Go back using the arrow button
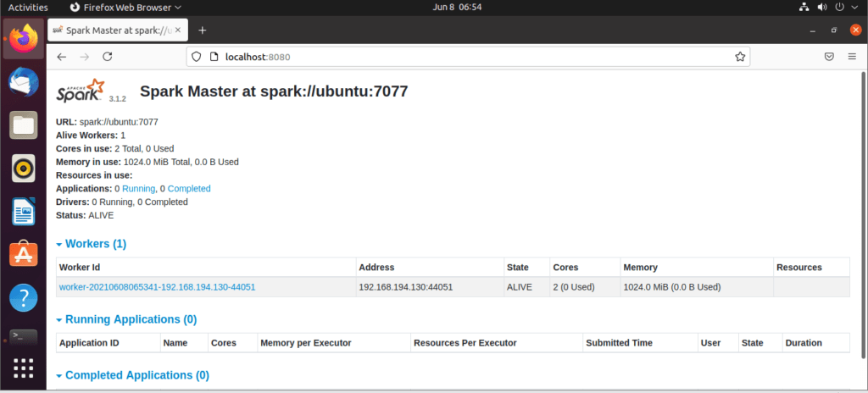 61,57
